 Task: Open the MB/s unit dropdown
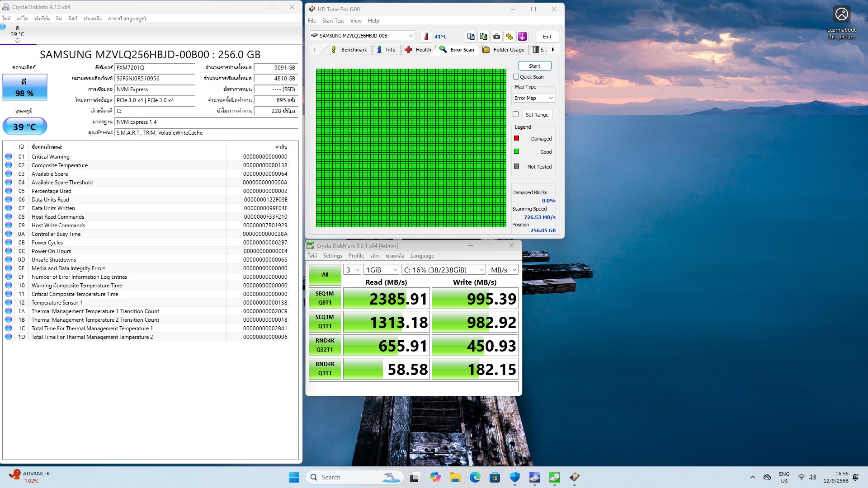point(503,270)
